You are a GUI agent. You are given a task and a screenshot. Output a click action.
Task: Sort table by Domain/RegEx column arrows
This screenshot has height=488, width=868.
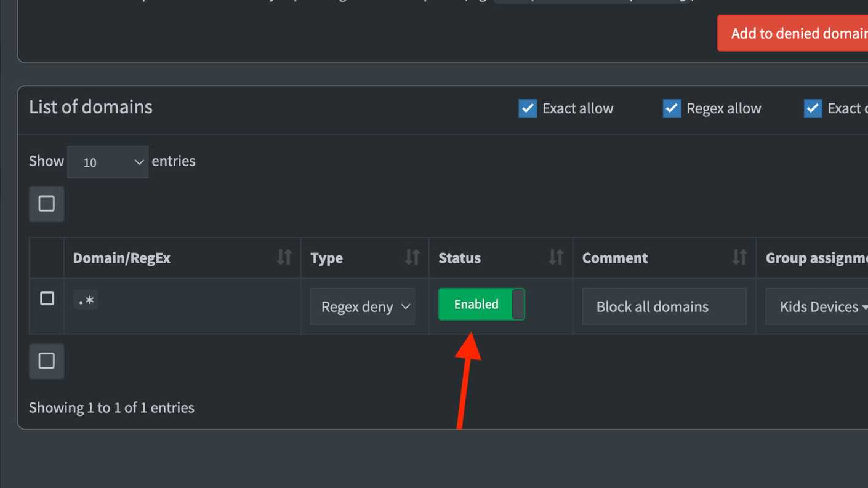pyautogui.click(x=284, y=257)
